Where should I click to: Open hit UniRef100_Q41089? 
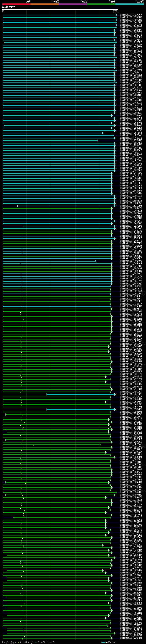click(x=131, y=22)
